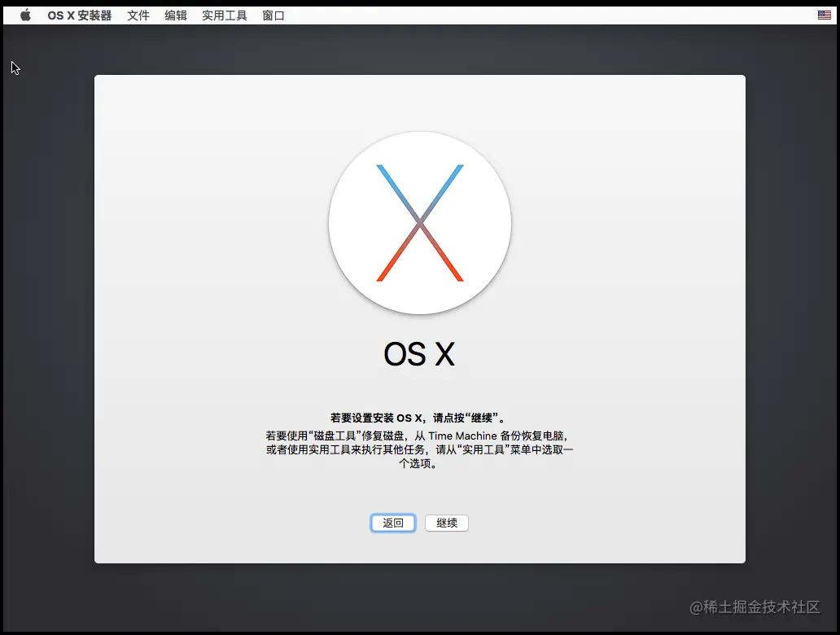Open 实用工具 to launch 磁盘工具
This screenshot has width=840, height=635.
pos(223,14)
